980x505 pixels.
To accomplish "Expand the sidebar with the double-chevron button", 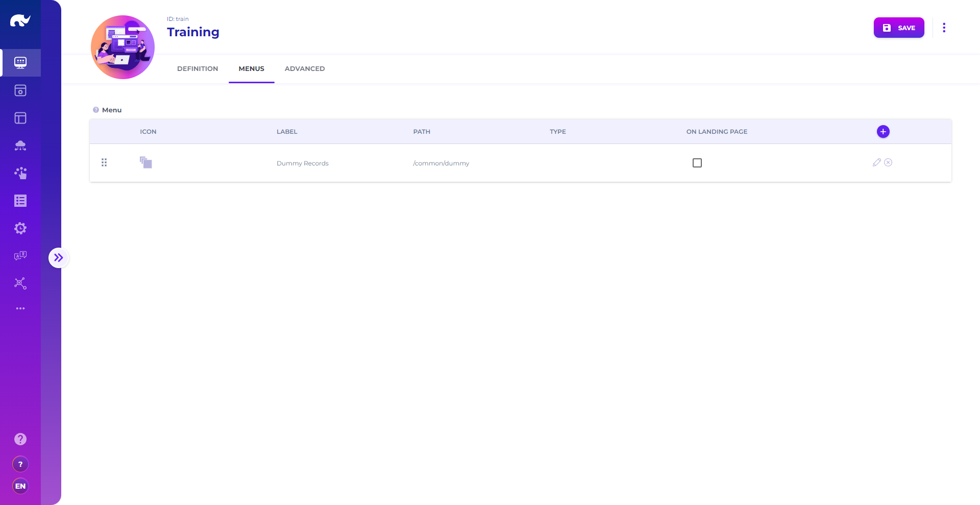I will [59, 258].
